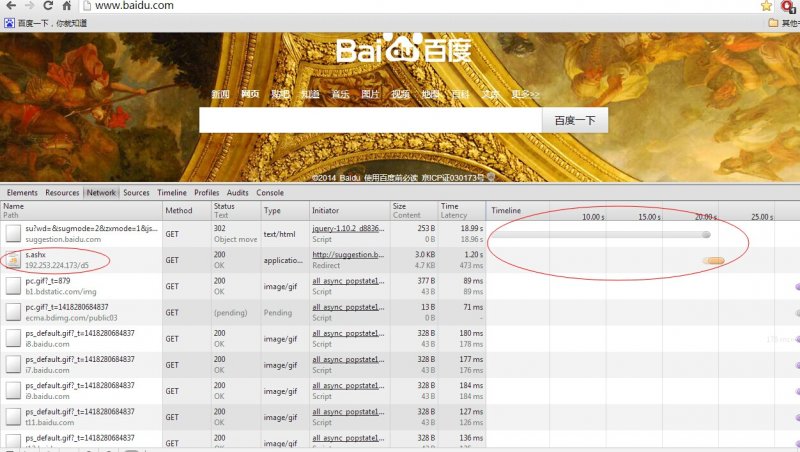Select the 302 status cell
The image size is (800, 452).
point(219,229)
